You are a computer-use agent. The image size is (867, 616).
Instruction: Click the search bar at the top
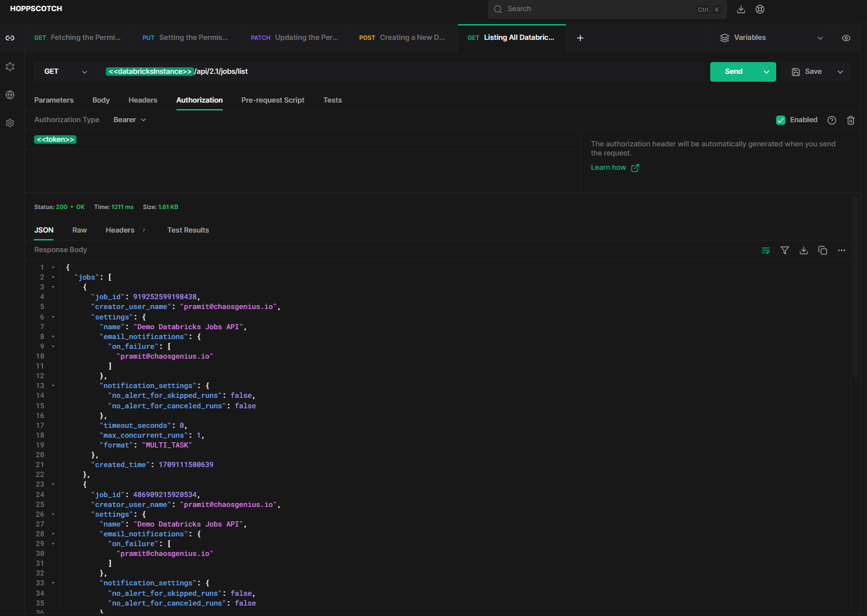(x=607, y=9)
